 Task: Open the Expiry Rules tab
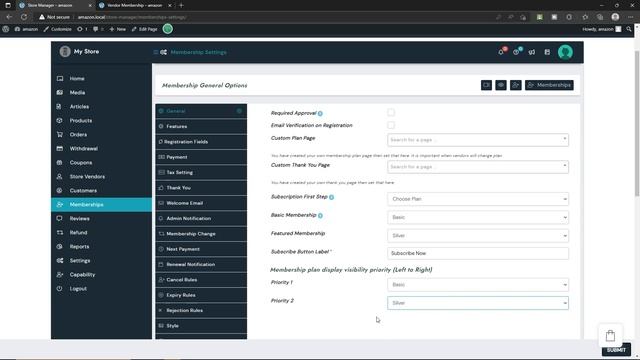click(x=201, y=295)
